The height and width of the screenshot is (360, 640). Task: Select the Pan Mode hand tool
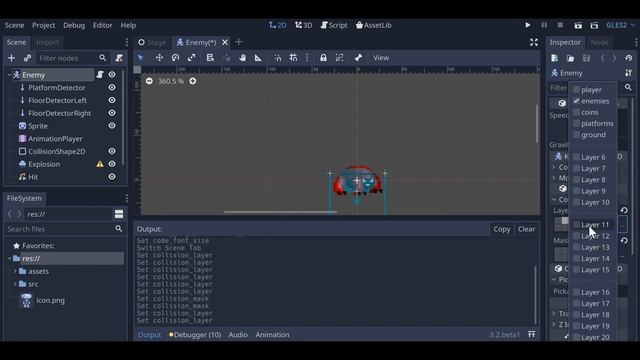point(242,58)
